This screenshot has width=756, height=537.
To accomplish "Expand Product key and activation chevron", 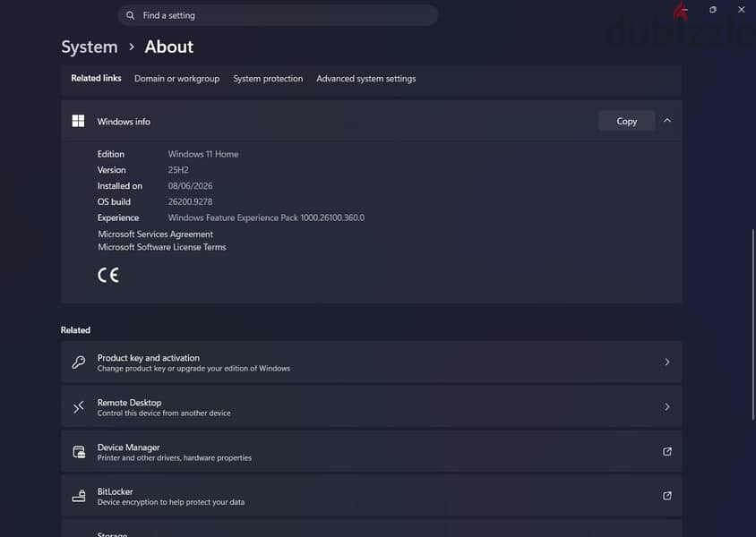I will [x=667, y=362].
